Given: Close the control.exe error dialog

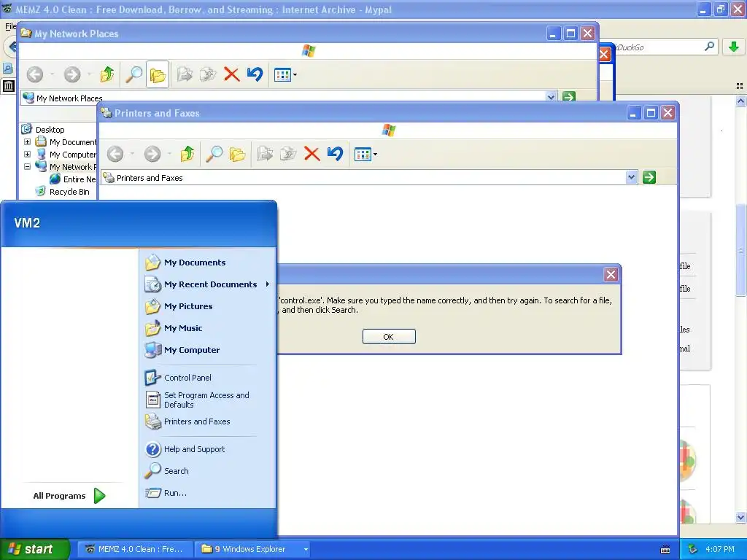Looking at the screenshot, I should coord(611,274).
